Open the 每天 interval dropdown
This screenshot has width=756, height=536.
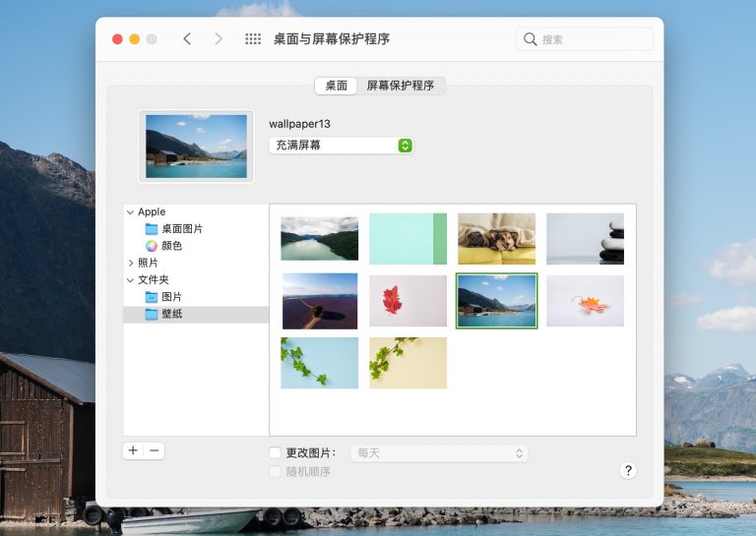tap(439, 453)
